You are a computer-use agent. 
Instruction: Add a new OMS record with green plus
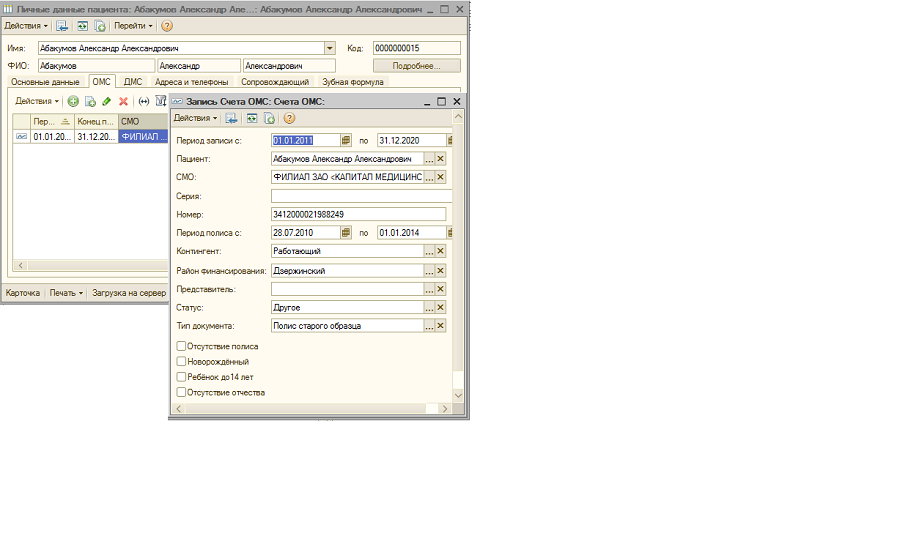(x=73, y=101)
